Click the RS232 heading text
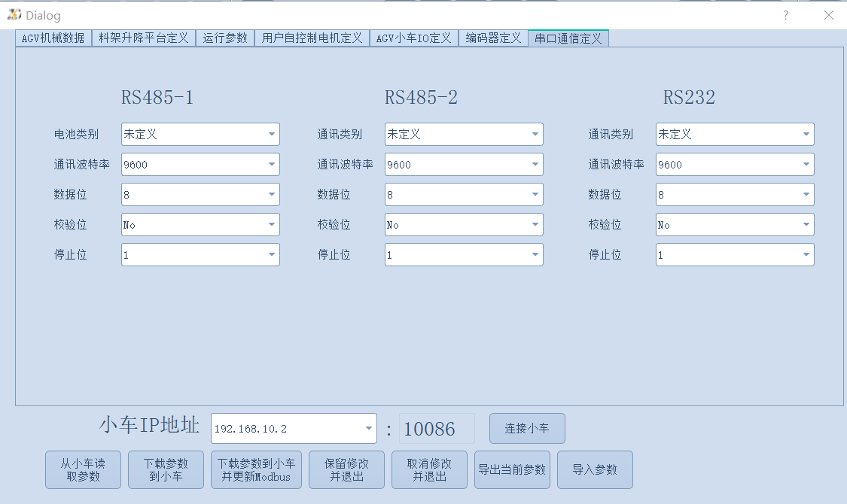Image resolution: width=847 pixels, height=504 pixels. pyautogui.click(x=689, y=98)
